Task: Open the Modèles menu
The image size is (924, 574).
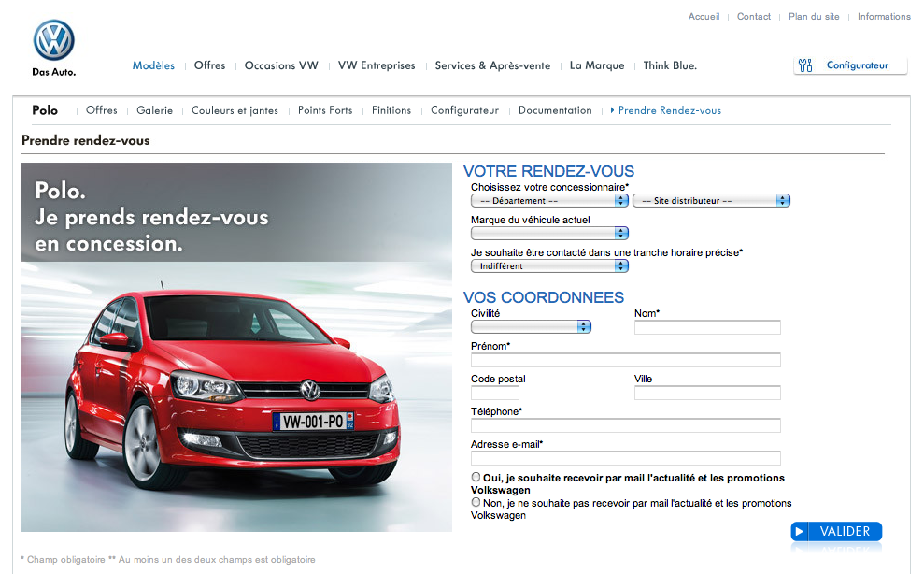Action: point(153,65)
